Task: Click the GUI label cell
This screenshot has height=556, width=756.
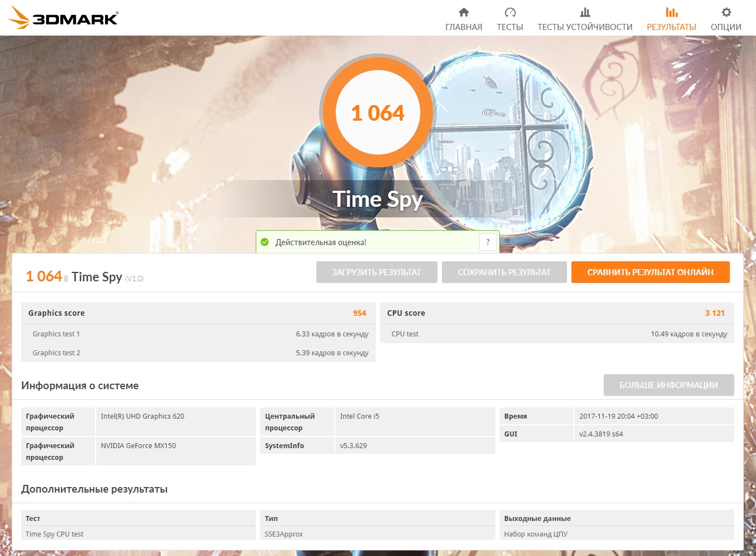Action: 536,434
